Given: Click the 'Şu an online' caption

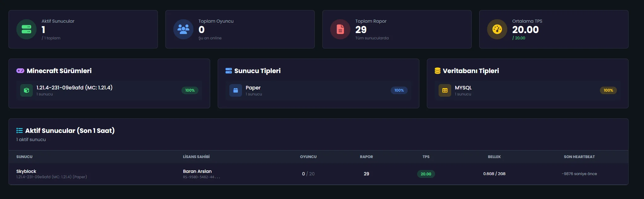Looking at the screenshot, I should click(x=210, y=38).
